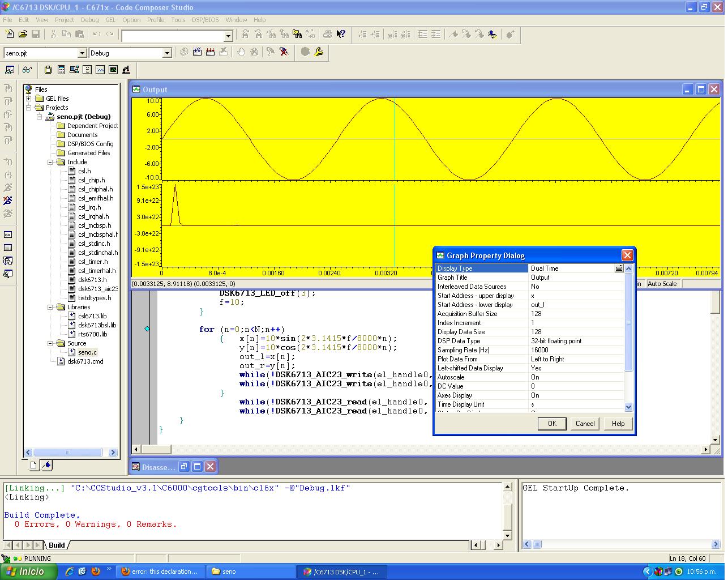
Task: Toggle breakpoint with the hand icon
Action: click(x=241, y=52)
